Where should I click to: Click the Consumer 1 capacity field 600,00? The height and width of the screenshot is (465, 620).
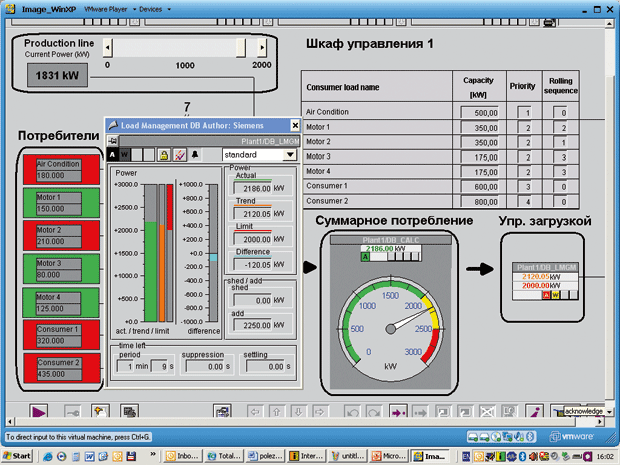(x=480, y=187)
